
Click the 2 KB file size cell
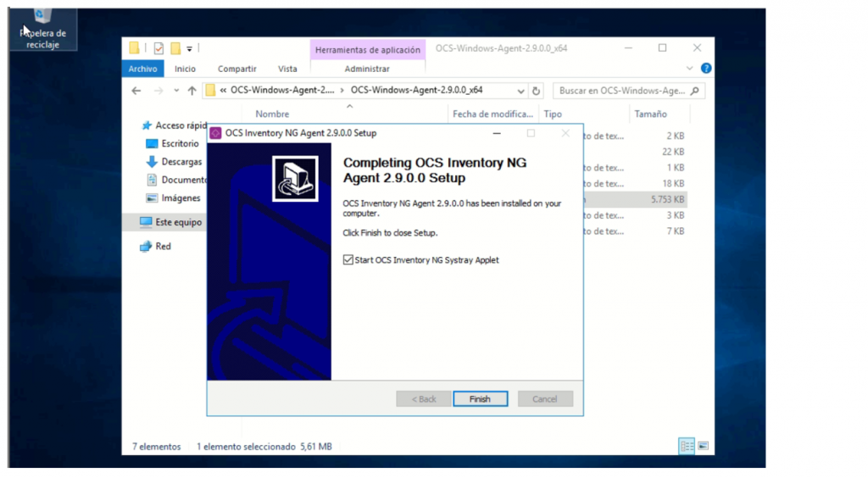676,136
